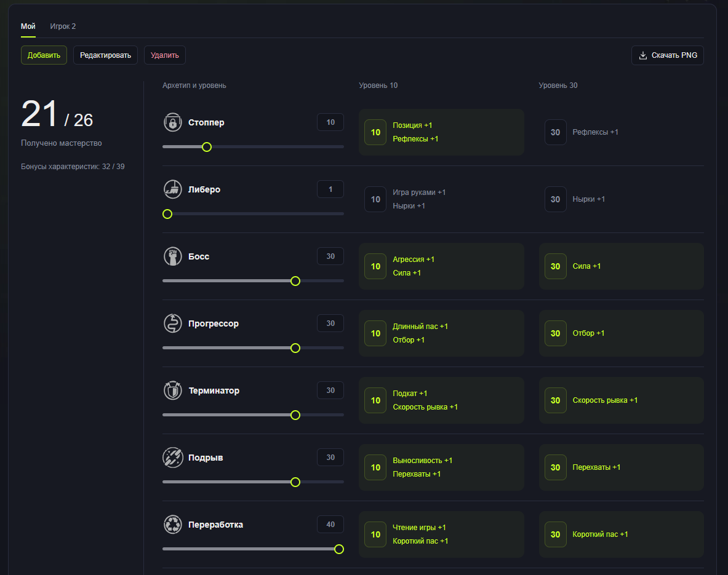Click the Добавить button

coord(44,55)
